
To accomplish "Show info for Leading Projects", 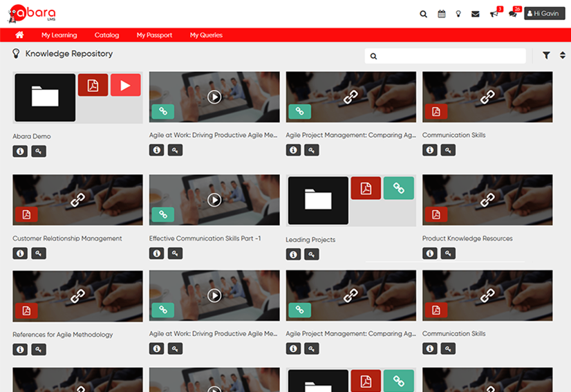I will coord(293,254).
